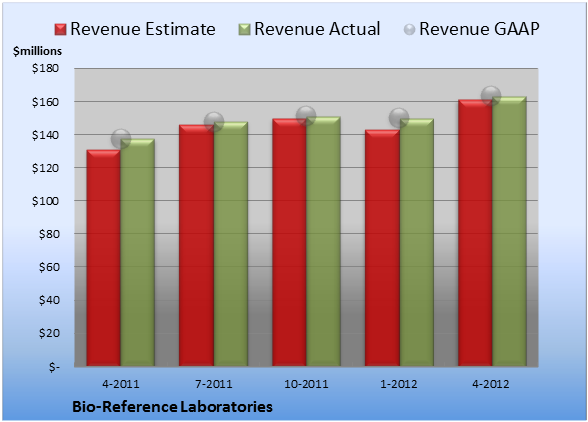The height and width of the screenshot is (422, 588).
Task: Click the '$180' y-axis label
Action: [x=45, y=68]
